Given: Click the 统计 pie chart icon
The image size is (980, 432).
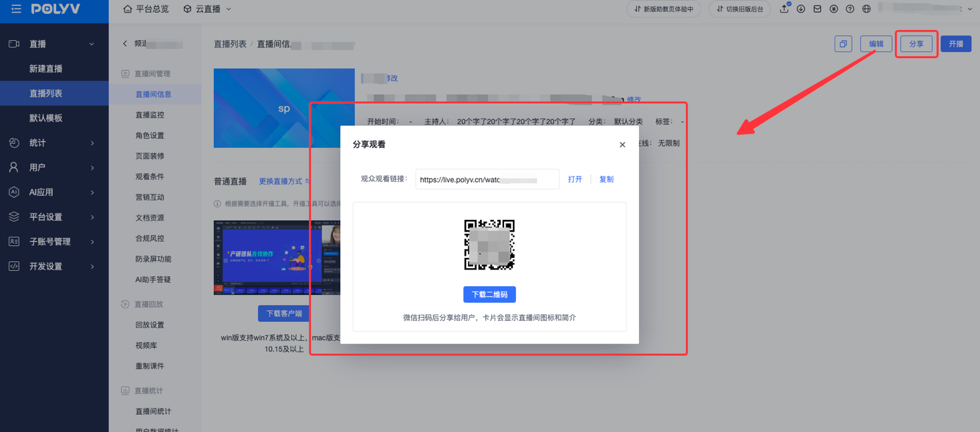Looking at the screenshot, I should pos(14,143).
